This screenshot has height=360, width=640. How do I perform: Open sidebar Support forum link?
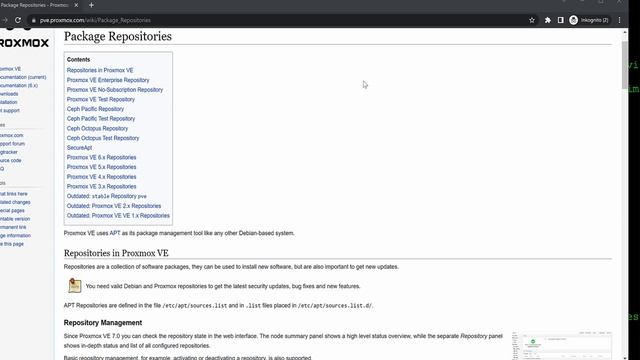click(x=12, y=144)
